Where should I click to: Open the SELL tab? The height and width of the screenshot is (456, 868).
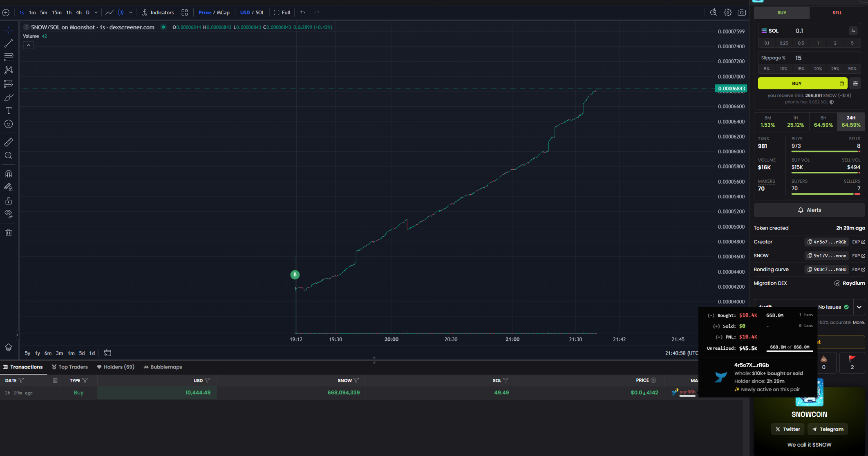(837, 13)
